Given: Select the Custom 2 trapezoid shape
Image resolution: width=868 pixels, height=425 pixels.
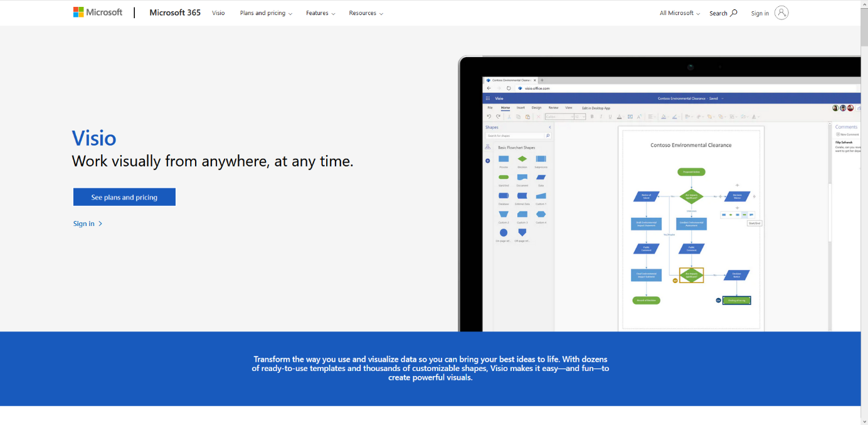Looking at the screenshot, I should pos(504,214).
